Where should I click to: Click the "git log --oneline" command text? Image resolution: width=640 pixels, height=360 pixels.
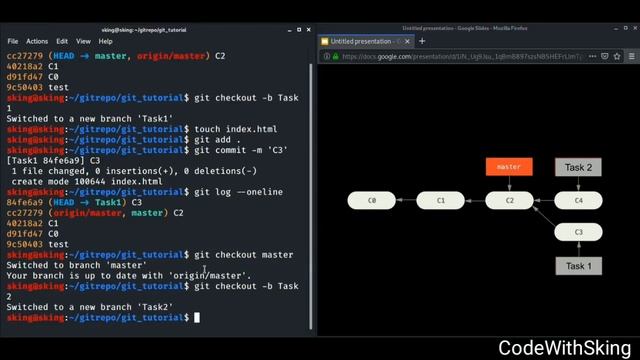coord(238,192)
